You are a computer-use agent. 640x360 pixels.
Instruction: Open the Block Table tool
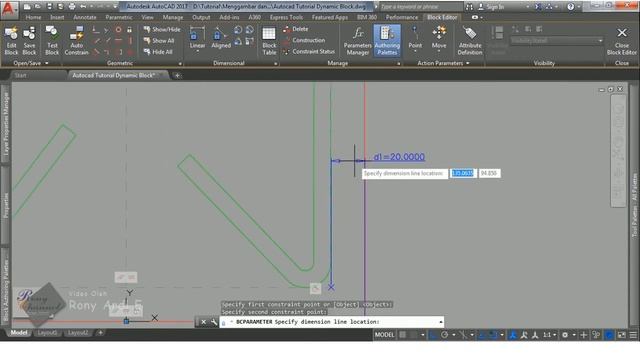(269, 40)
